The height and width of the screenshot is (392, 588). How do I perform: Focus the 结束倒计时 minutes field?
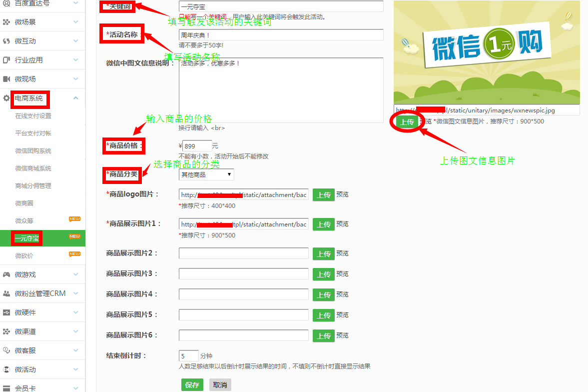tap(189, 355)
